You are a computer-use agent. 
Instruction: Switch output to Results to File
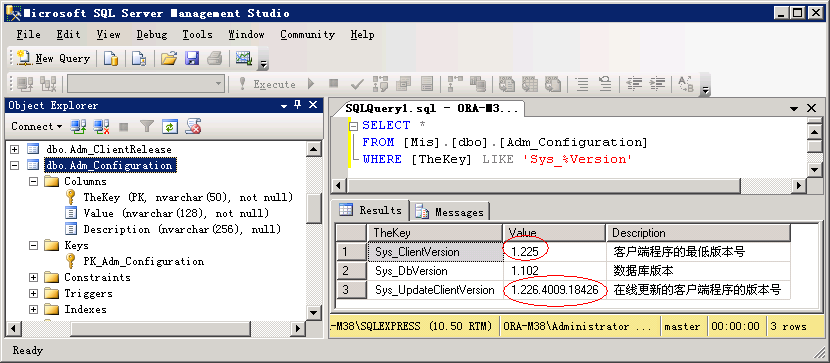click(553, 84)
